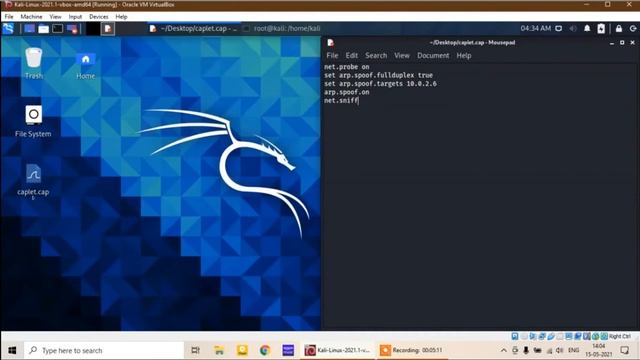Open VirtualBox Input menu

(75, 17)
